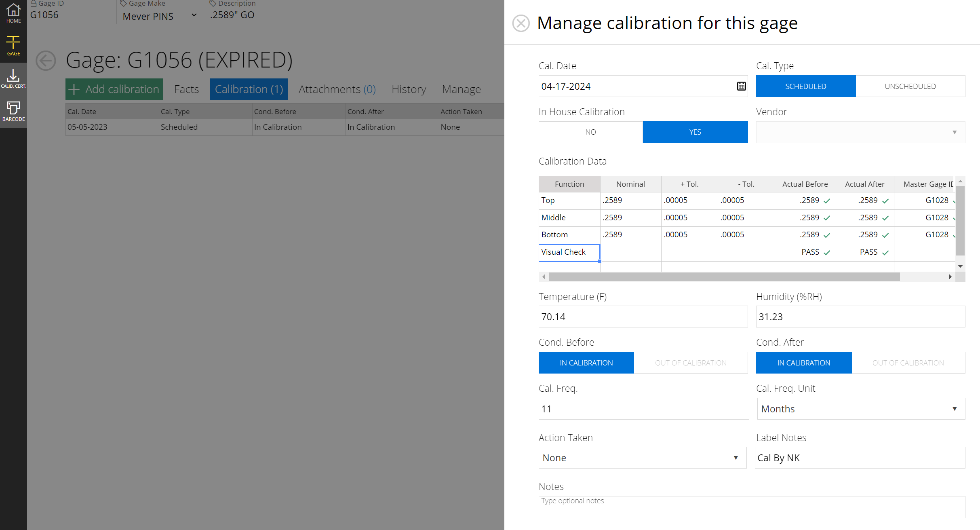Screen dimensions: 980x530
Task: Close the Manage calibration panel
Action: [521, 23]
